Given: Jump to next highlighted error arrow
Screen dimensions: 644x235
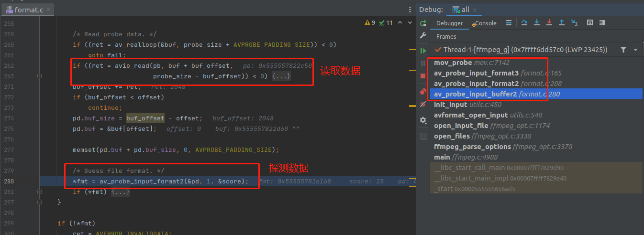Looking at the screenshot, I should [411, 23].
